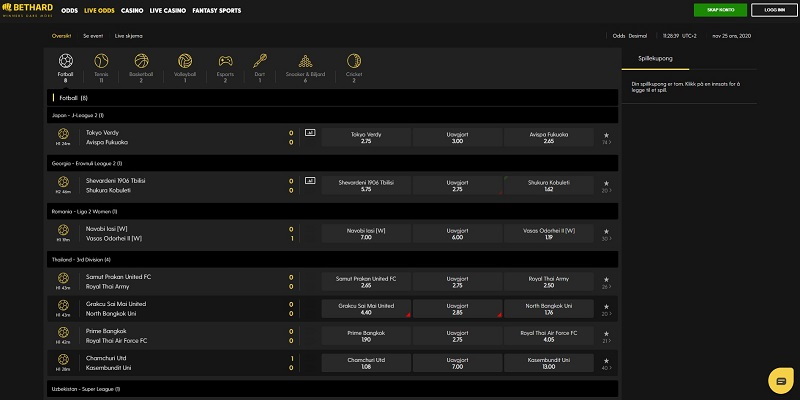Favorite the Grakcu Sai Mai United star
The height and width of the screenshot is (400, 800).
(x=606, y=307)
